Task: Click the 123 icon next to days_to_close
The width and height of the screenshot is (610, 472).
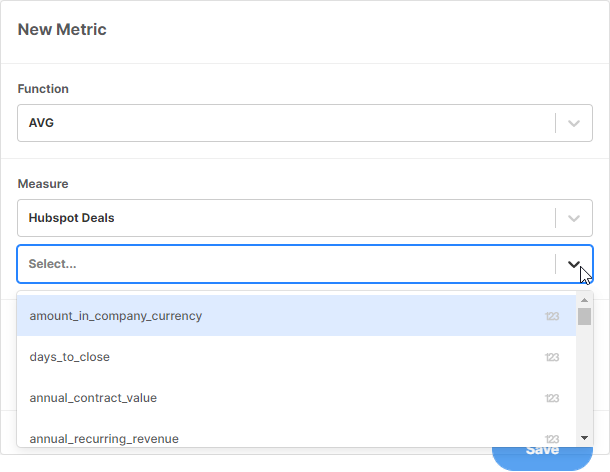Action: 552,357
